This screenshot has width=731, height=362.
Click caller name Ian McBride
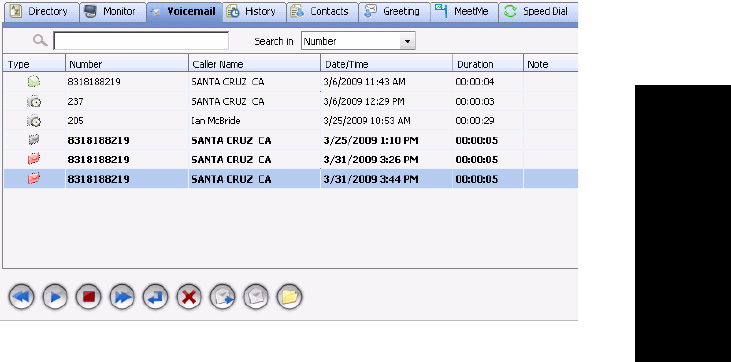tap(216, 121)
